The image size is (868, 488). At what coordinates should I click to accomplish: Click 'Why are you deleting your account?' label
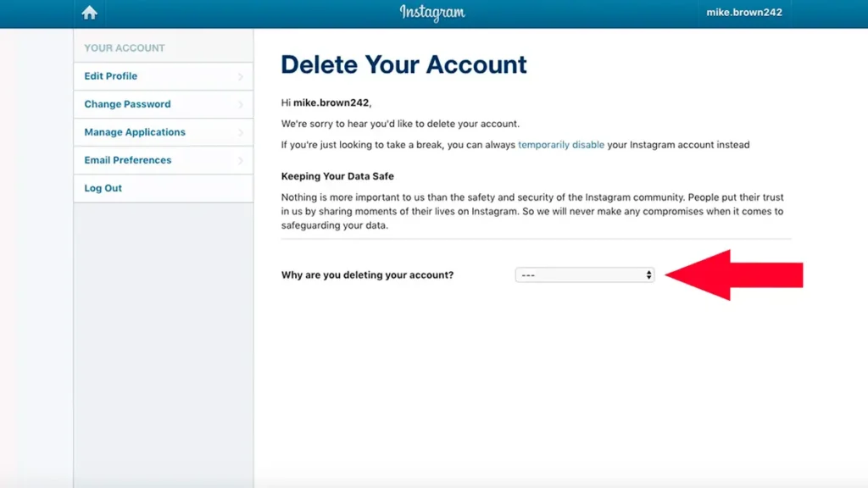pos(367,275)
